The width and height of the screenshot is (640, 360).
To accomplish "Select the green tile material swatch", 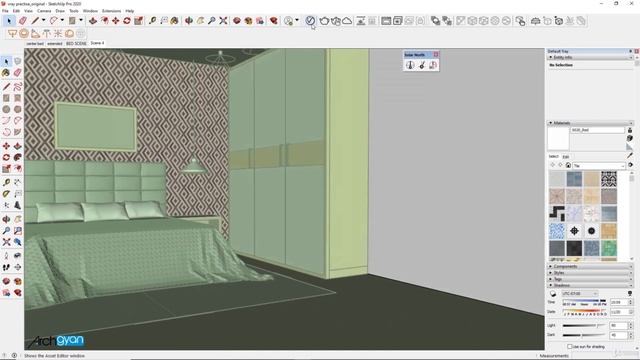I will pos(609,248).
